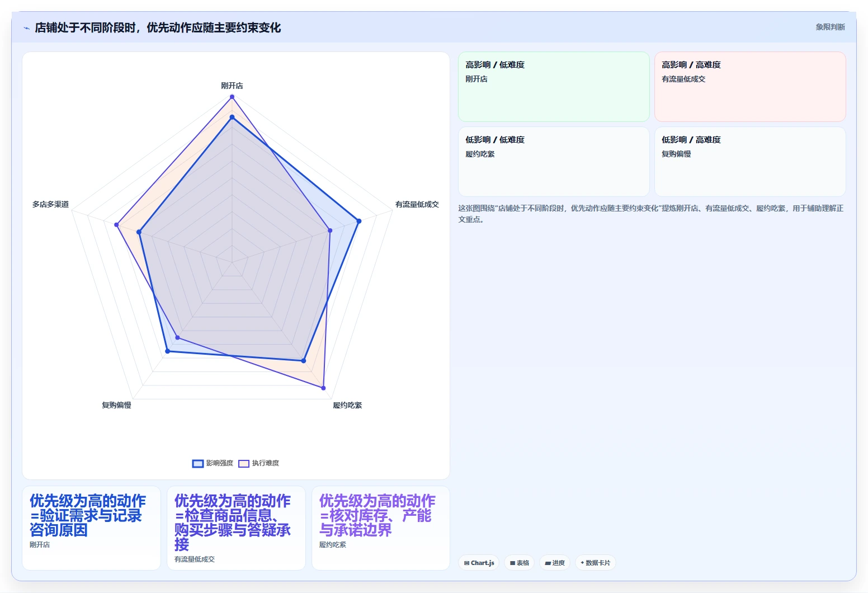Click the 执行难度 legend color box
868x593 pixels.
coord(244,463)
